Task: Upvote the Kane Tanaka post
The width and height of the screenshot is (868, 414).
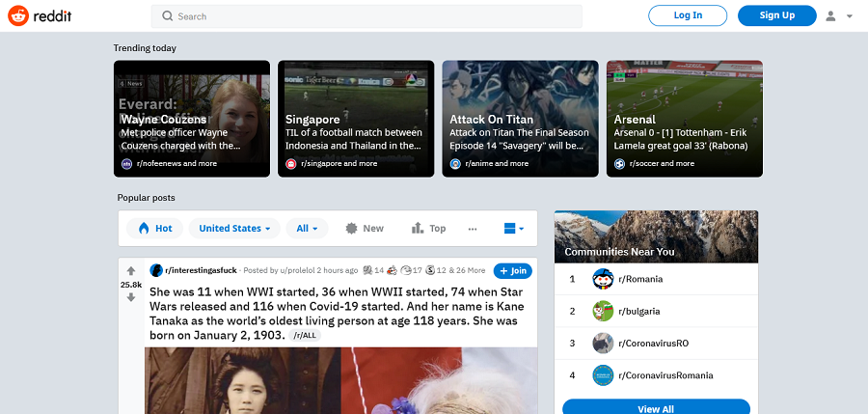Action: pyautogui.click(x=131, y=271)
